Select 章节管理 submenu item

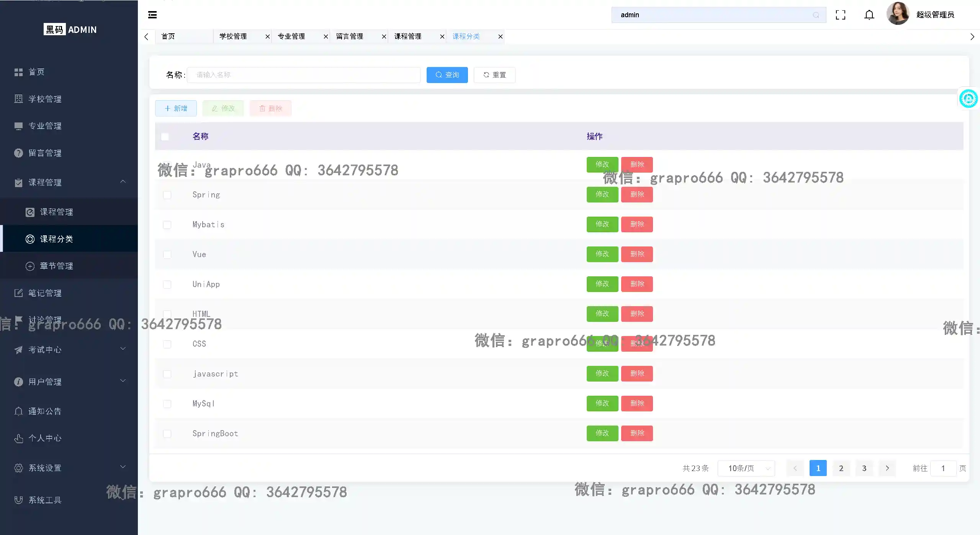(x=56, y=266)
